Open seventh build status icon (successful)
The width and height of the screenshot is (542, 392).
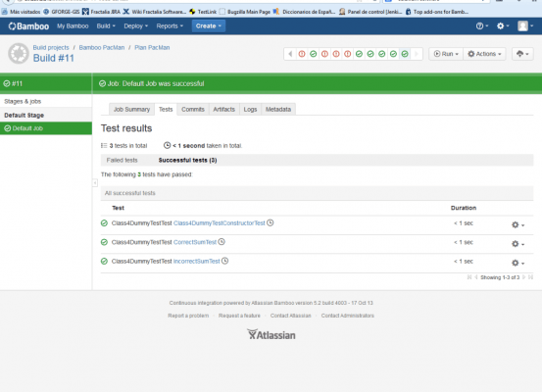[370, 54]
